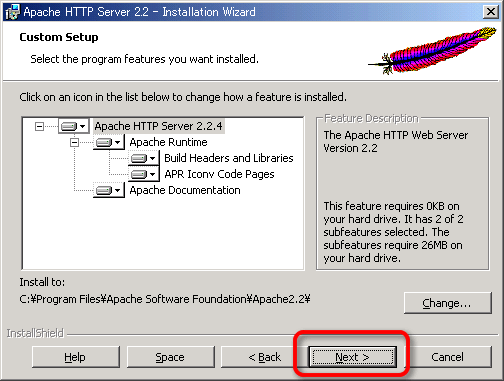Close the Installation Wizard window

(491, 12)
